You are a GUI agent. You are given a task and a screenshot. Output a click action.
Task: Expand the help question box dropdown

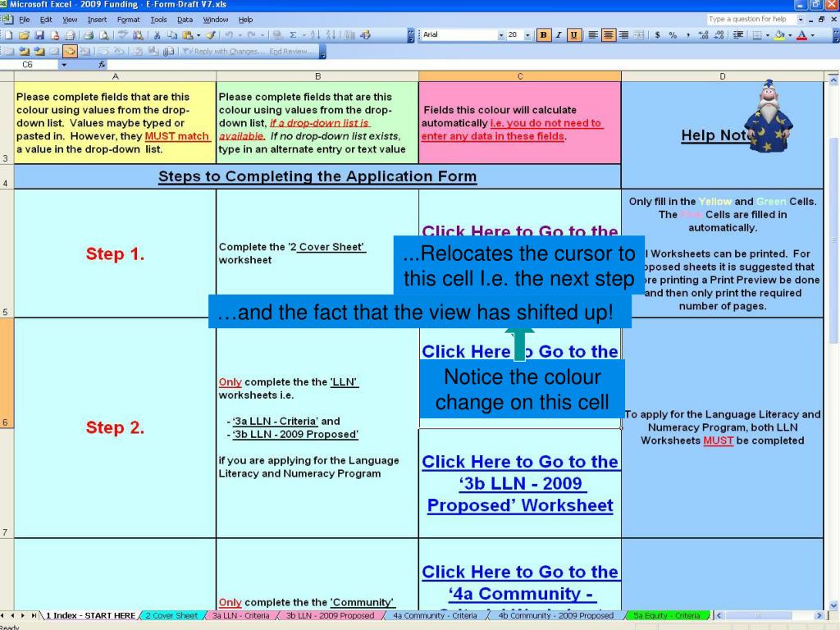[801, 20]
